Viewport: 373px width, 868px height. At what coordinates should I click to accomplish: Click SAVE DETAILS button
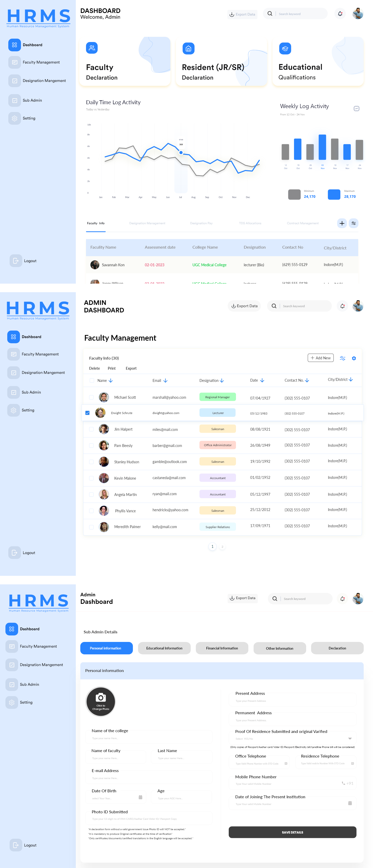tap(292, 832)
